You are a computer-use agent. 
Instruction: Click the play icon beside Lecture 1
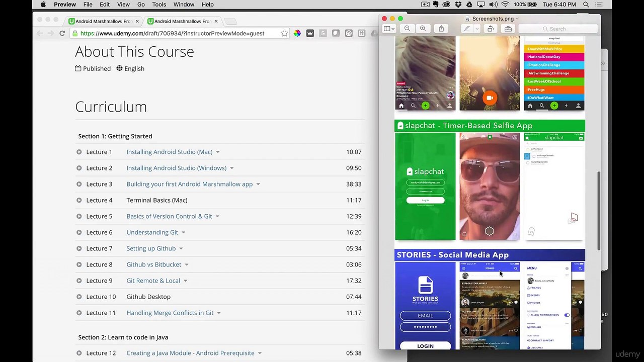[79, 152]
